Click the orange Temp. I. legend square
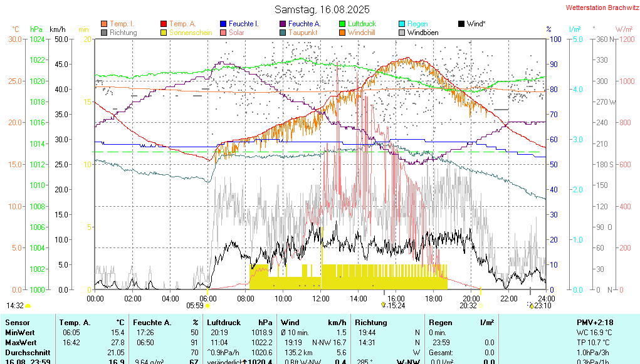The width and height of the screenshot is (640, 364). [x=104, y=24]
